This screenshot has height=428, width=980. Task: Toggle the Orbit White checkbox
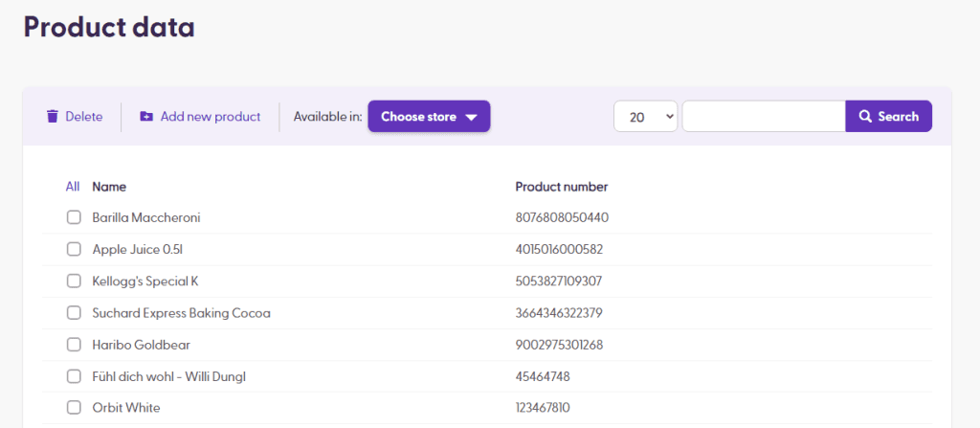74,408
